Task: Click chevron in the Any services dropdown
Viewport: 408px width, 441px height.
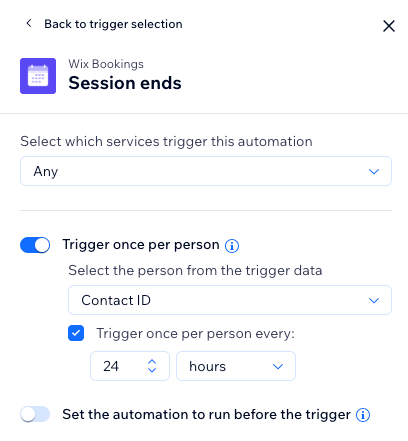Action: (374, 171)
